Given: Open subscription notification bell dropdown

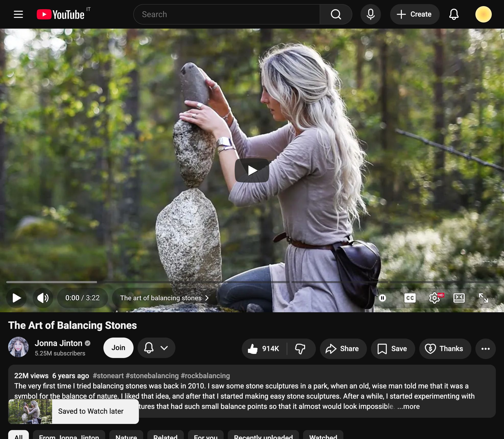Looking at the screenshot, I should tap(156, 348).
